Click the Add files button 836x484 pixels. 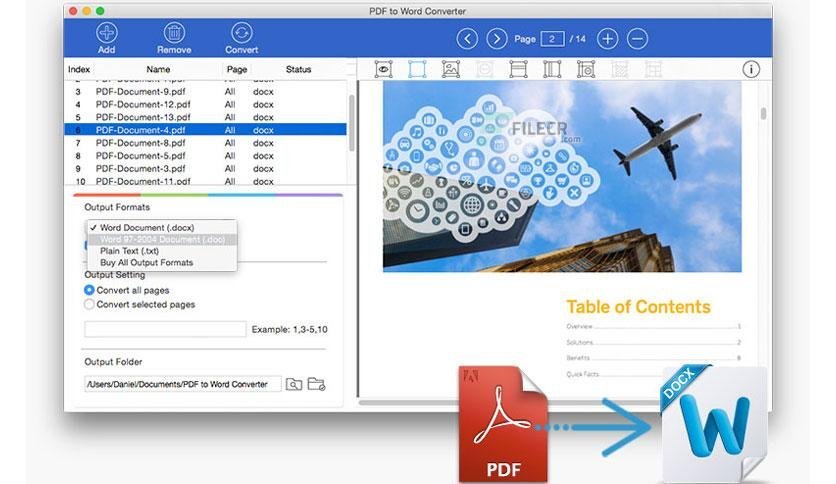coord(106,38)
